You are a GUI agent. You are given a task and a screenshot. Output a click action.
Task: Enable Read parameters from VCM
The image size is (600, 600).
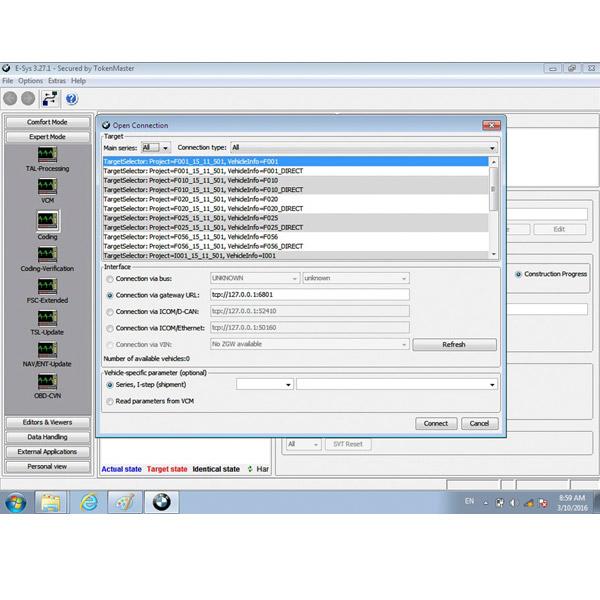[110, 401]
